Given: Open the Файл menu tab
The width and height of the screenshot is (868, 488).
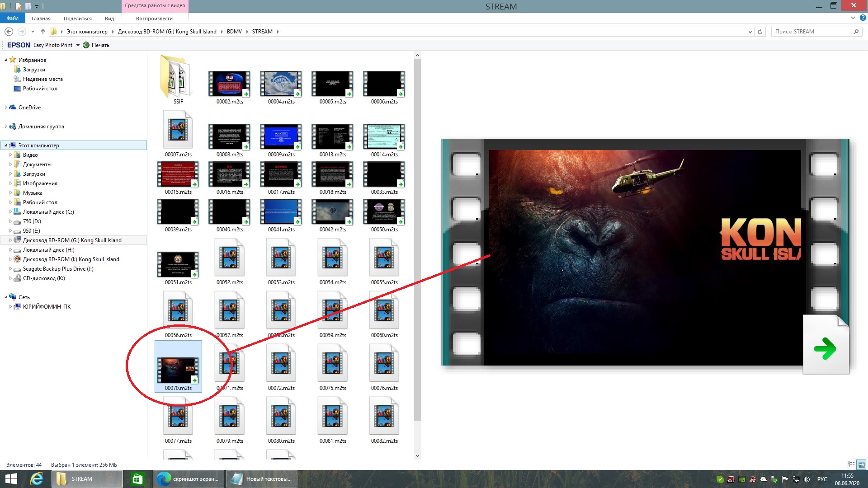Looking at the screenshot, I should (x=13, y=18).
